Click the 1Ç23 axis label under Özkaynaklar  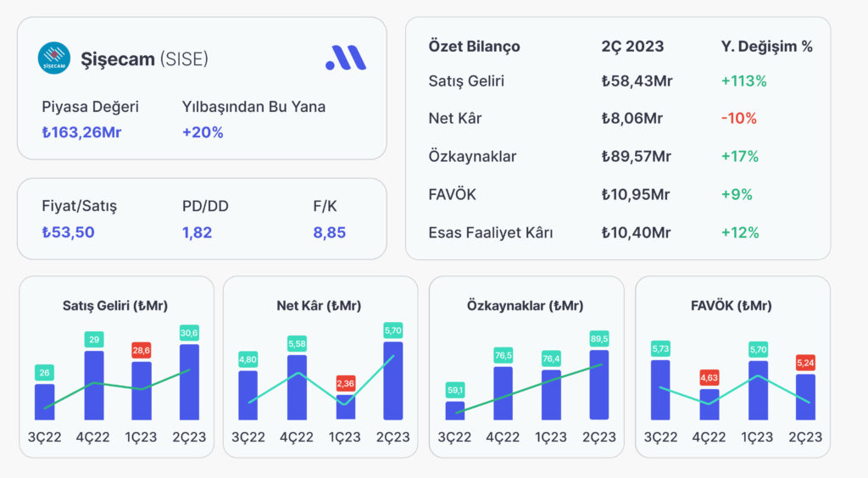(x=551, y=437)
